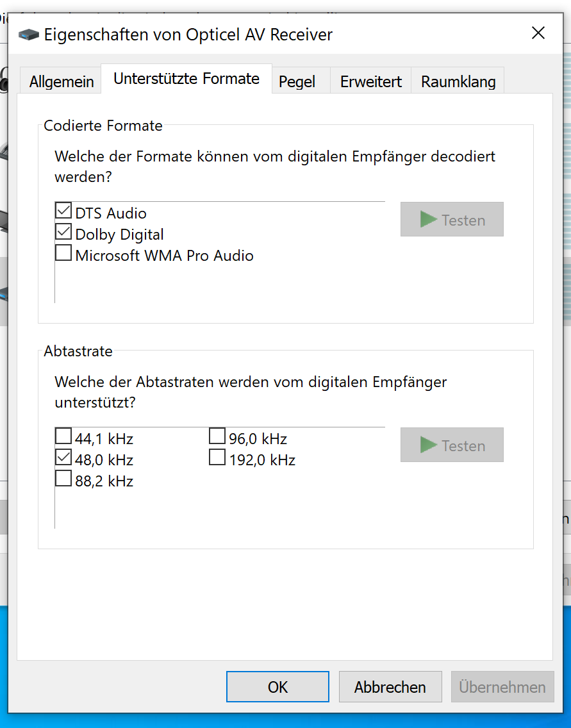Switch to the Allgemein tab
The width and height of the screenshot is (571, 728).
tap(62, 82)
